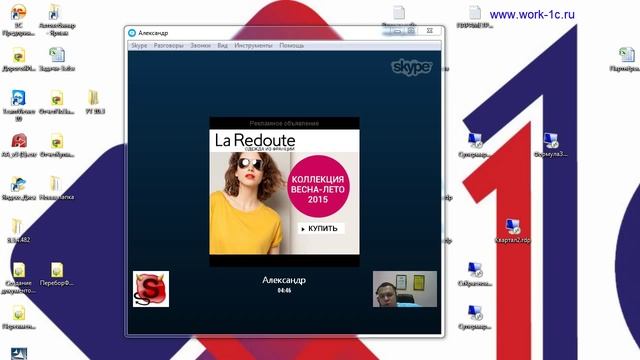Viewport: 640px width, 360px height.
Task: Open the Помощь menu
Action: click(x=291, y=46)
